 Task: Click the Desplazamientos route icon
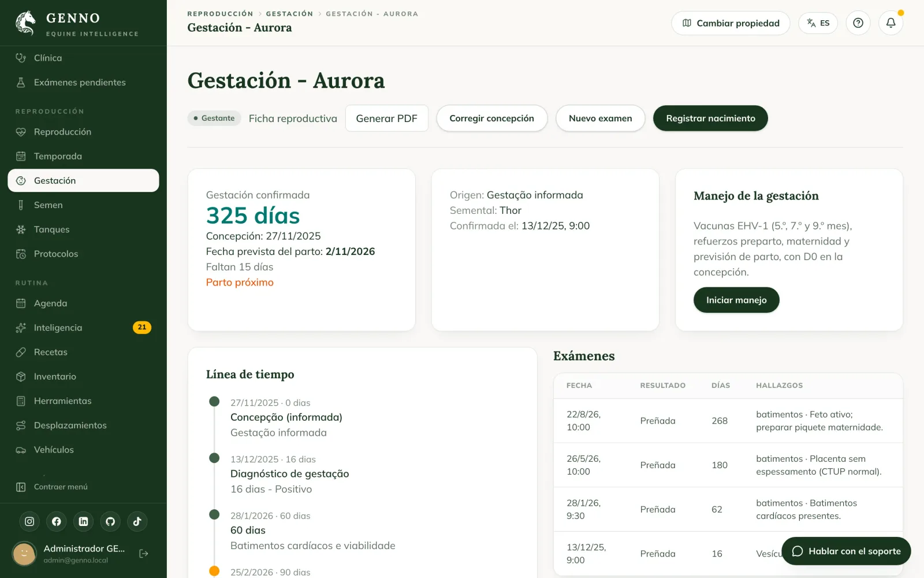pos(21,425)
